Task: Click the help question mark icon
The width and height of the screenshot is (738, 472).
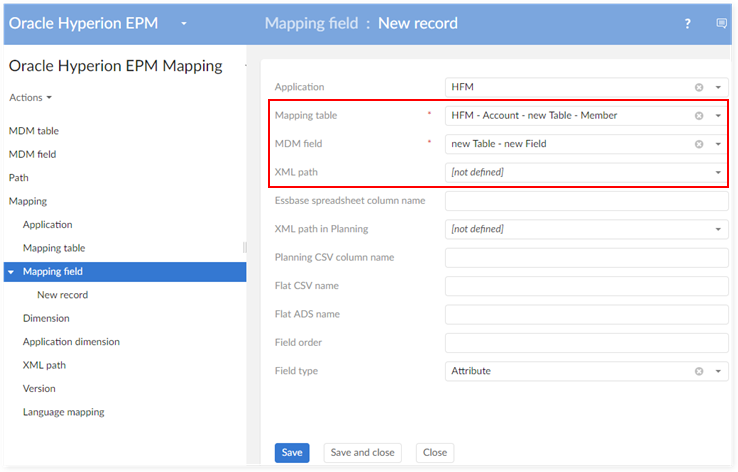Action: pyautogui.click(x=687, y=23)
